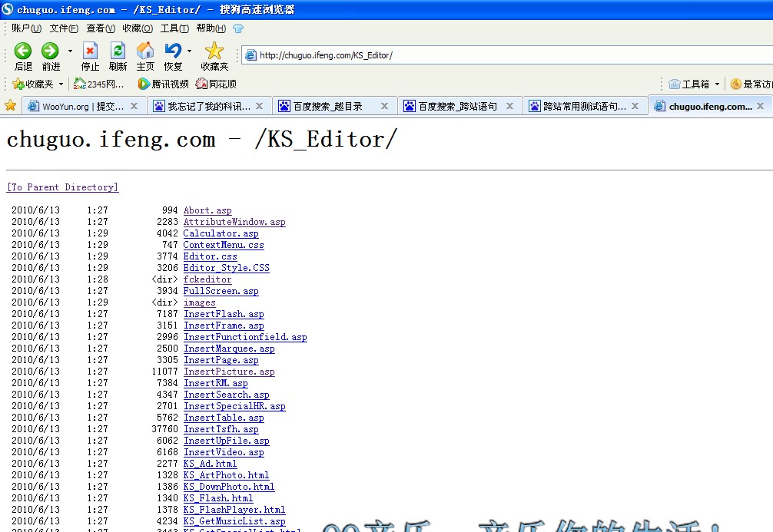Open the dropdown arrow next to Forward
Viewport: 773px width, 532px height.
70,51
